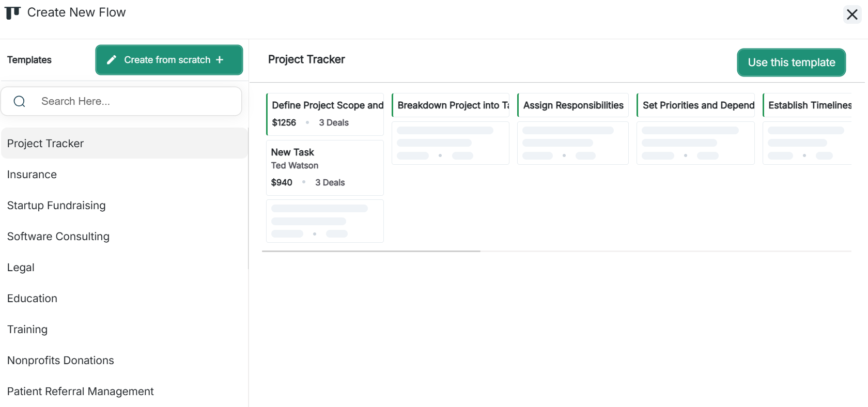Choose Nonprofits Donations template
Viewport: 868px width, 407px height.
pyautogui.click(x=60, y=361)
